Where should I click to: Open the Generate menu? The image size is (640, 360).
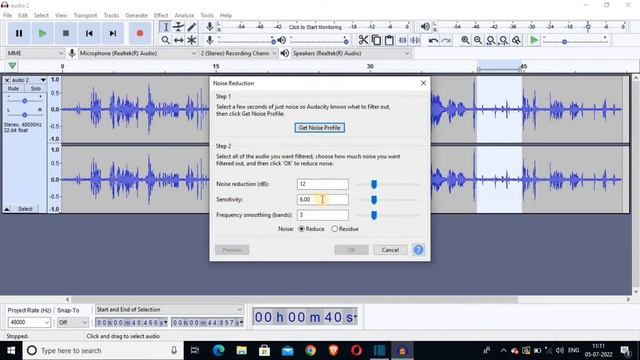point(136,15)
